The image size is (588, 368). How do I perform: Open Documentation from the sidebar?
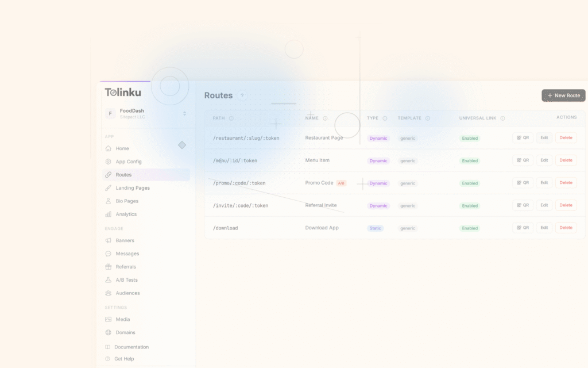click(130, 347)
